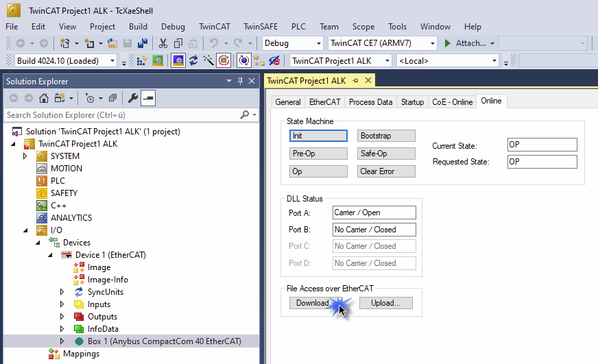Click the Init state button

click(x=318, y=136)
